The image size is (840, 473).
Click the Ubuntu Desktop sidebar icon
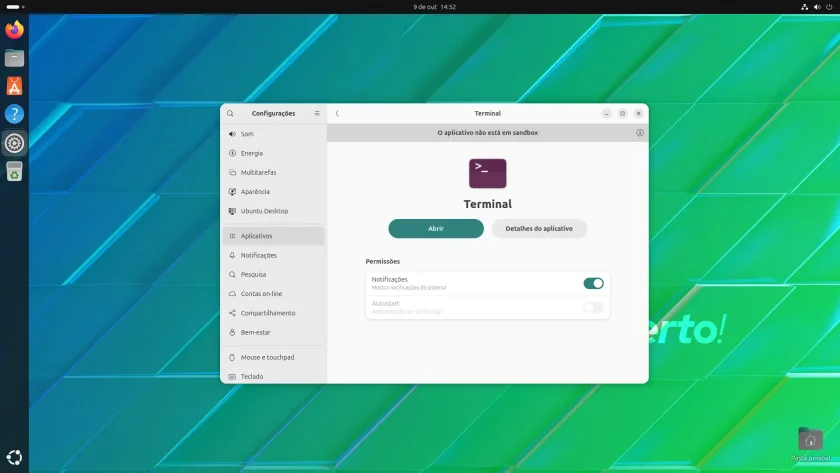(232, 211)
